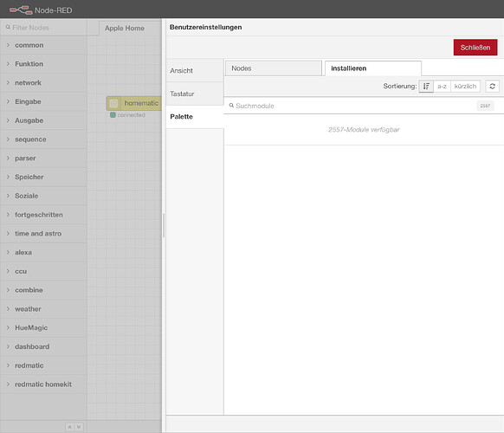Screen dimensions: 504x433
Task: Expand all palette categories with down arrow
Action: coord(79,427)
